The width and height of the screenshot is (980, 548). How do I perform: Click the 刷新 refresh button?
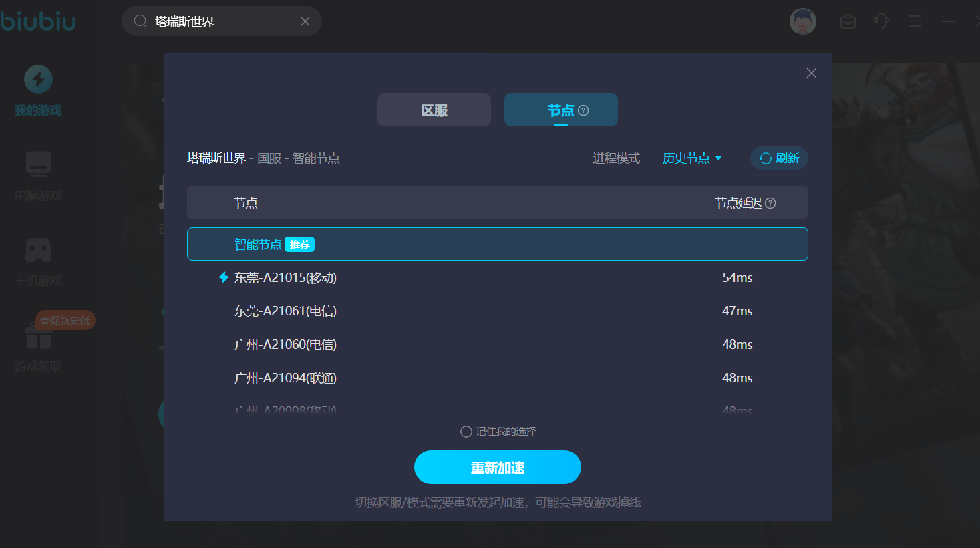[x=779, y=158]
